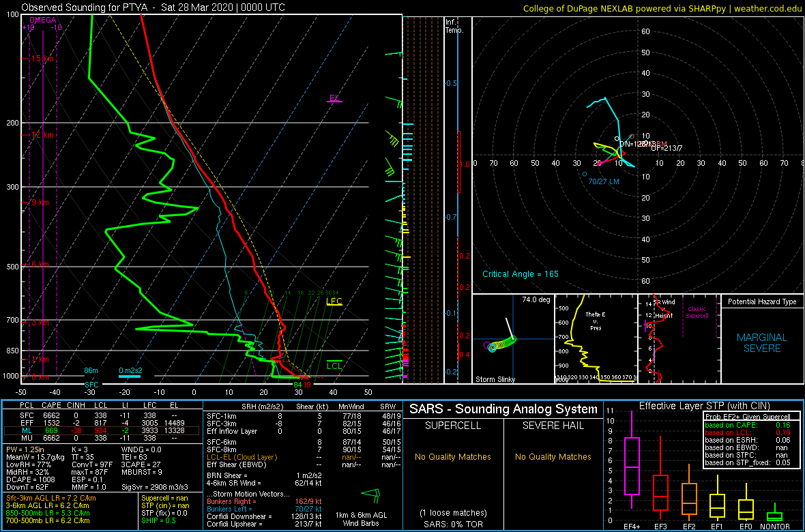Click the 'MeanW = 15.7g/kg' value

pyautogui.click(x=34, y=457)
